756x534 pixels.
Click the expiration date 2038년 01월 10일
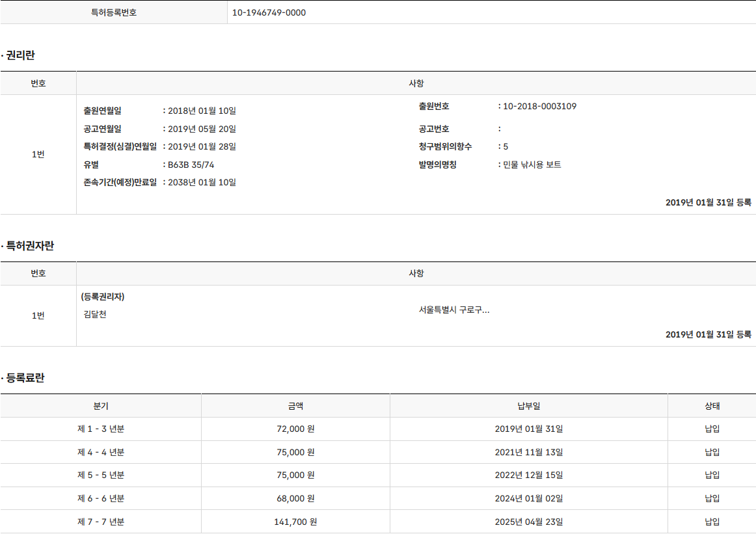tap(202, 182)
